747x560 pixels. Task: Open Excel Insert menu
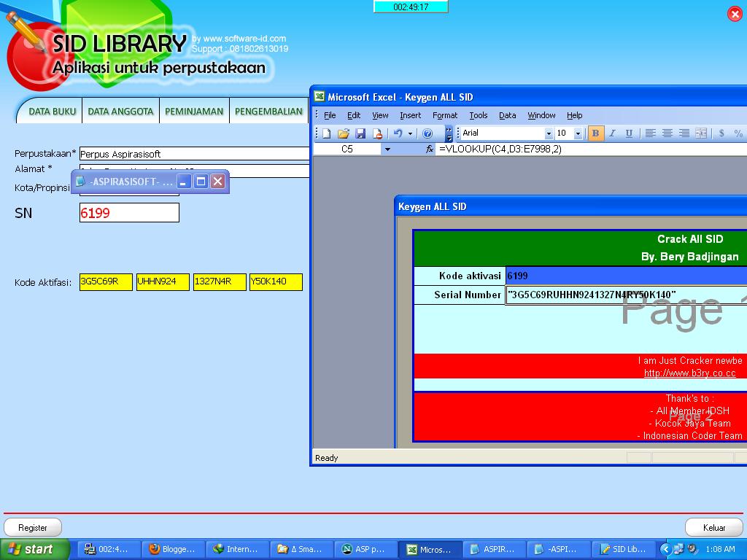click(x=410, y=115)
